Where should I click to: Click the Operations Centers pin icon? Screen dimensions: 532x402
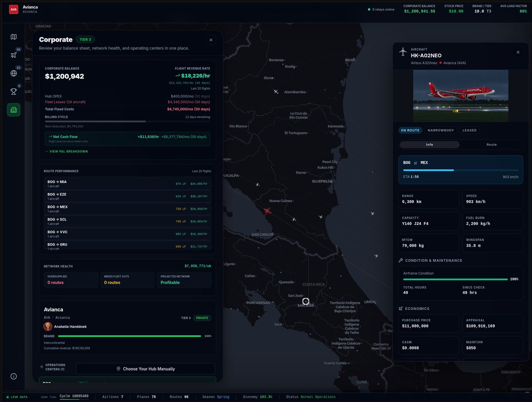pos(42,367)
